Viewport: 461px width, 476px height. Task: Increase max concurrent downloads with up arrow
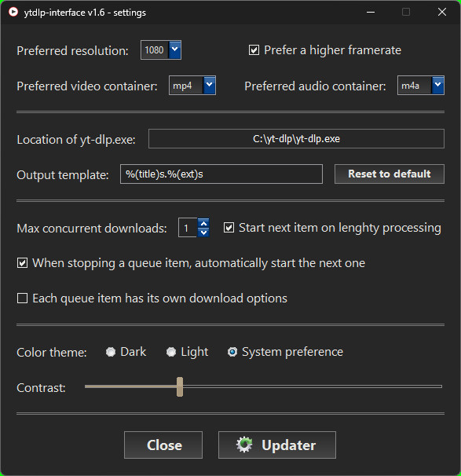click(x=203, y=224)
